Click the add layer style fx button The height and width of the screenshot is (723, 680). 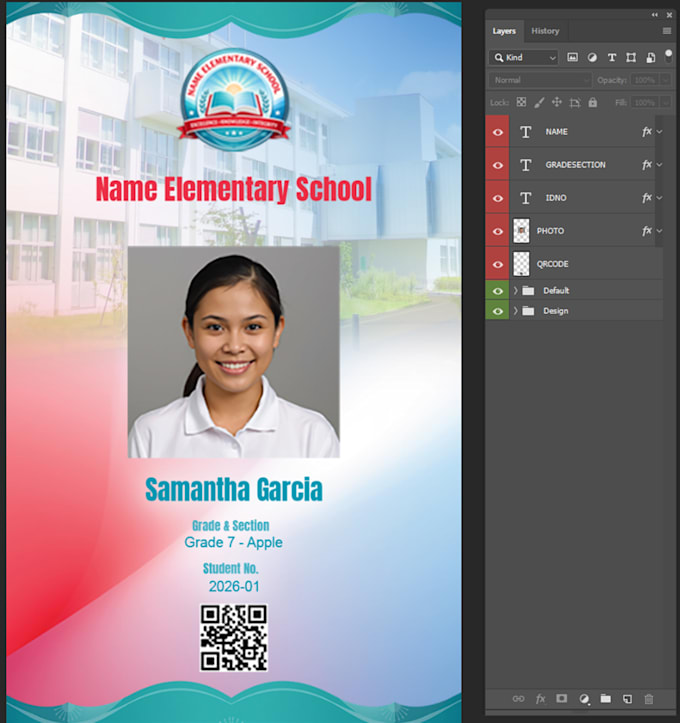pos(540,699)
